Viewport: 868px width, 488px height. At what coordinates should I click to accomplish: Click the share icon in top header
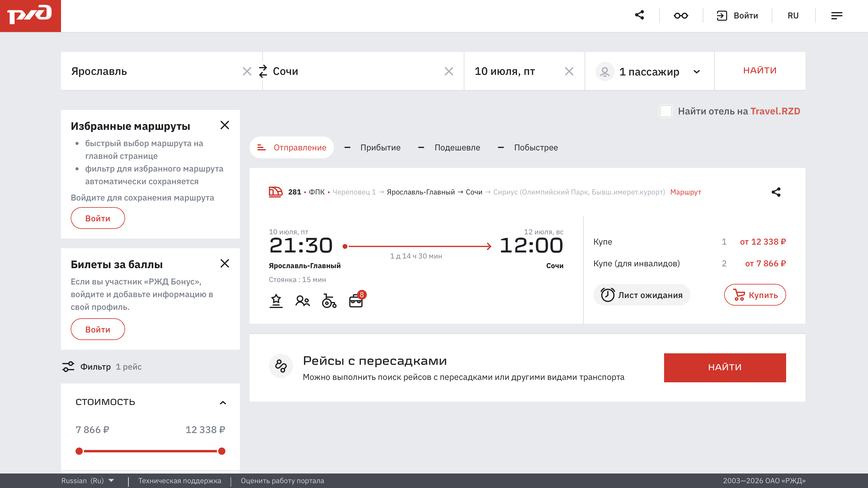tap(639, 15)
